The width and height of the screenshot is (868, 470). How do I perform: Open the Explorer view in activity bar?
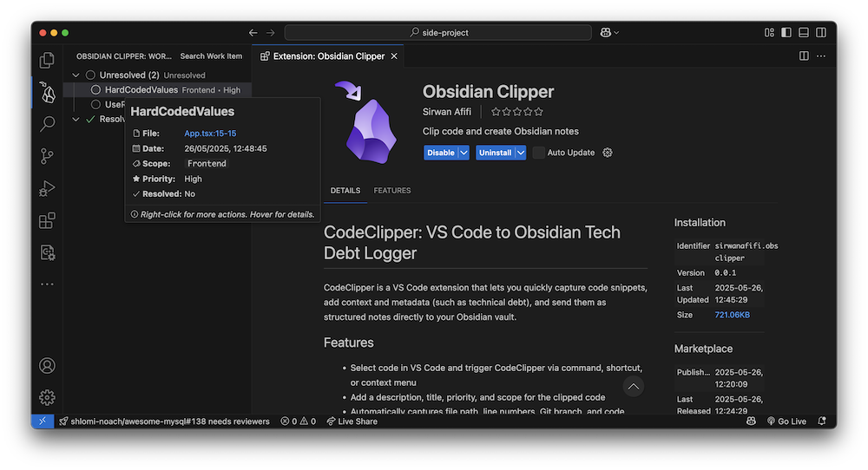[x=47, y=60]
